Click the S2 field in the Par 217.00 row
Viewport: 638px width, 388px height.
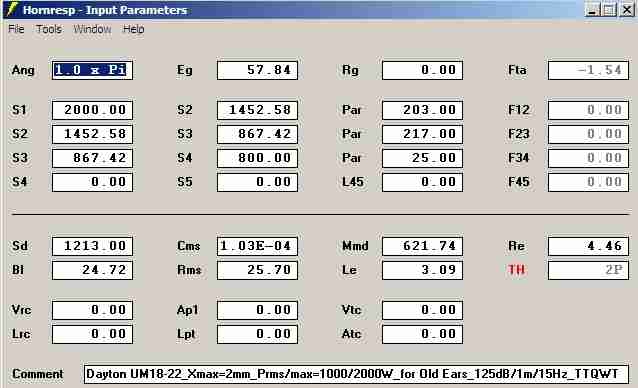[92, 134]
